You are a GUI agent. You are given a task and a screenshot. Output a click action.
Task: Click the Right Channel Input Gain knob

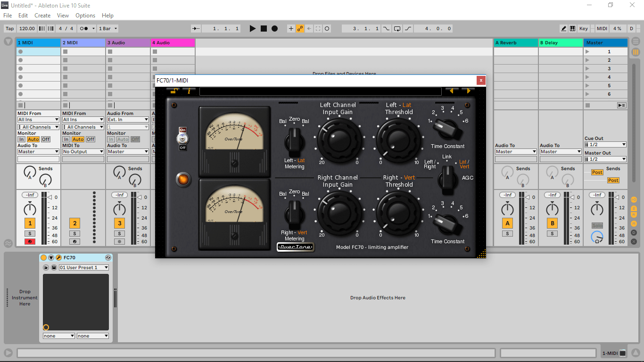click(x=339, y=213)
